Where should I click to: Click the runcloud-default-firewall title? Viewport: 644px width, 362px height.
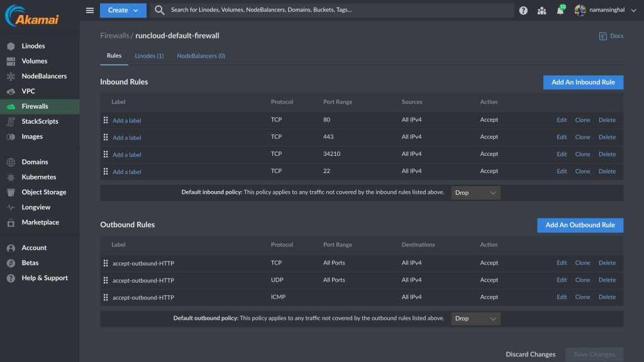[177, 36]
